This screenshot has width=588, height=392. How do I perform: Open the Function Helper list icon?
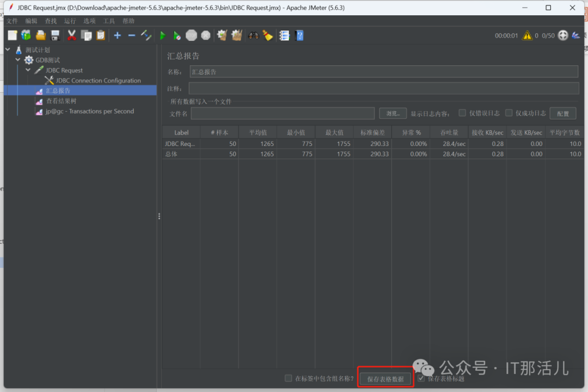point(284,35)
